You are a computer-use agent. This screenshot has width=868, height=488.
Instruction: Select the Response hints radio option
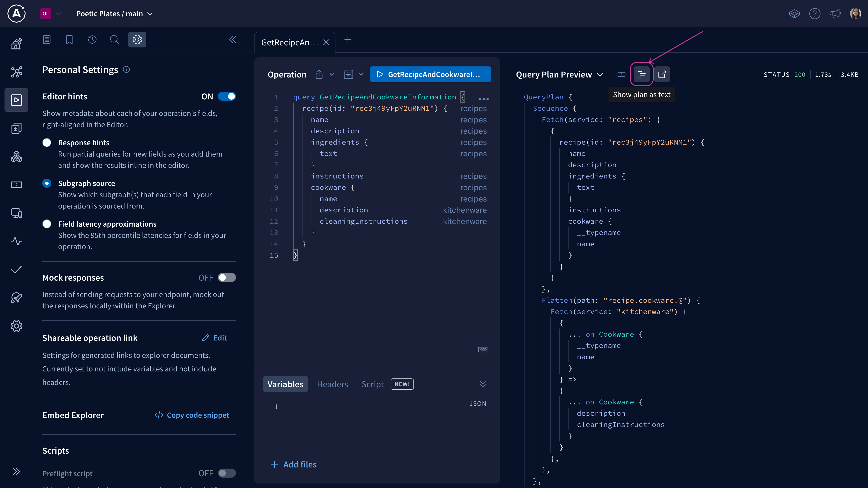tap(47, 143)
